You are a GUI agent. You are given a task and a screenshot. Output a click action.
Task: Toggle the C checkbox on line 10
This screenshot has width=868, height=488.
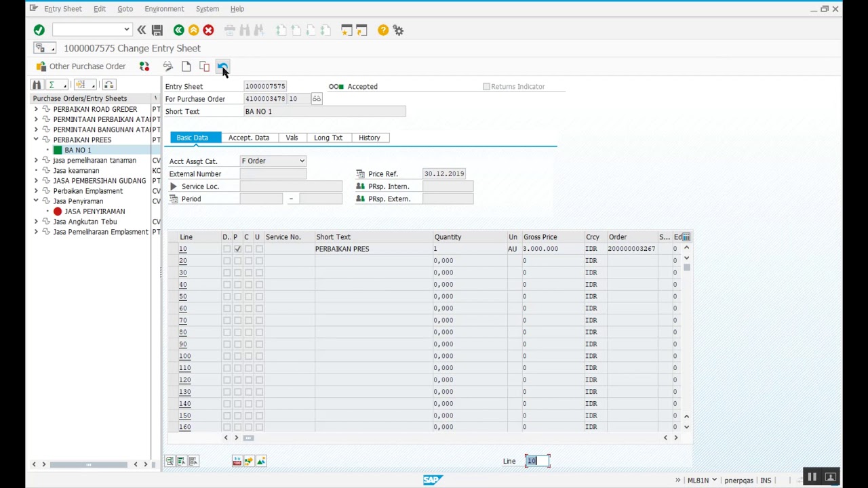(248, 249)
